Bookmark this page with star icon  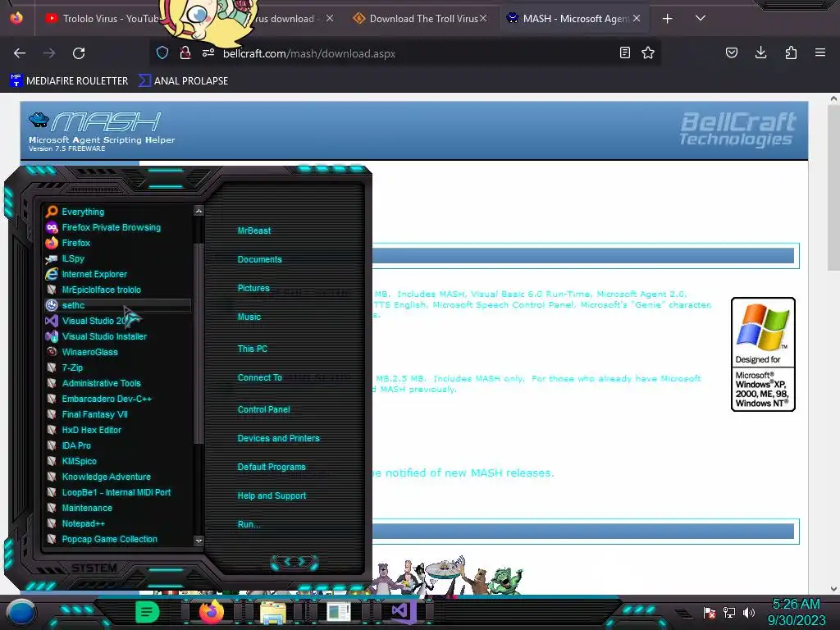click(x=648, y=52)
